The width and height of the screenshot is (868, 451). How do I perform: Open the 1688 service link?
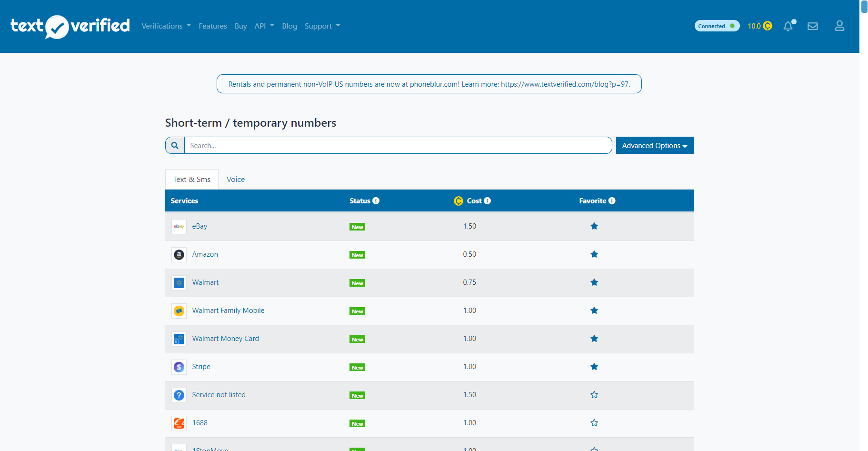point(200,423)
